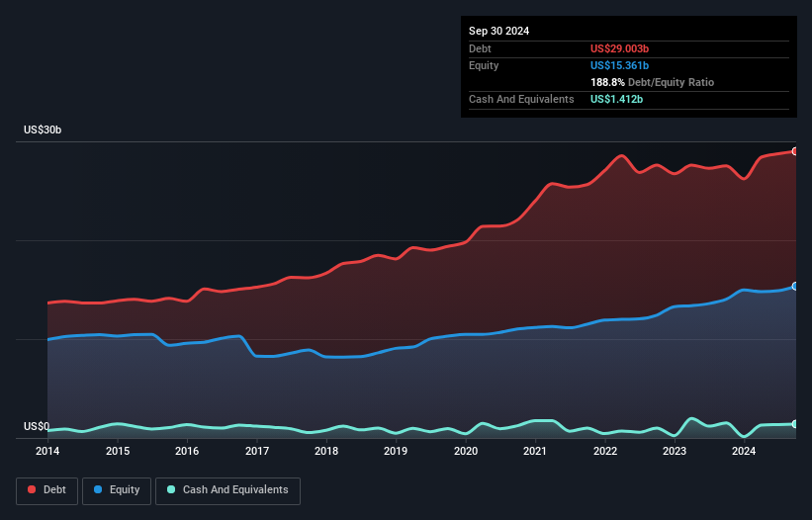The width and height of the screenshot is (812, 520).
Task: Click the US$30b y-axis label
Action: 43,130
